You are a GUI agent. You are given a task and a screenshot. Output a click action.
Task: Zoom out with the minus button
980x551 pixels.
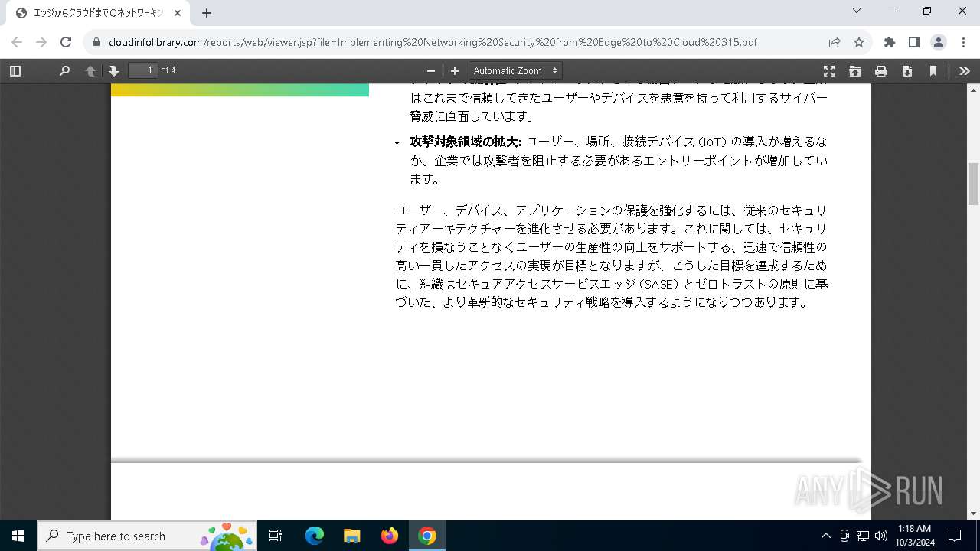point(431,70)
